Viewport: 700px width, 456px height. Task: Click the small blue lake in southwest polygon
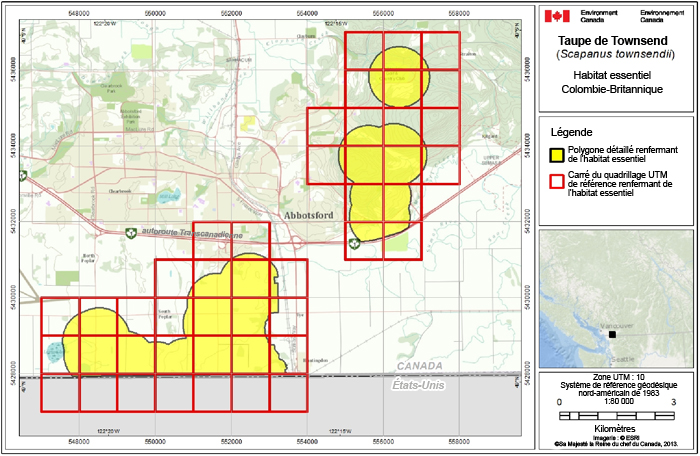point(54,351)
